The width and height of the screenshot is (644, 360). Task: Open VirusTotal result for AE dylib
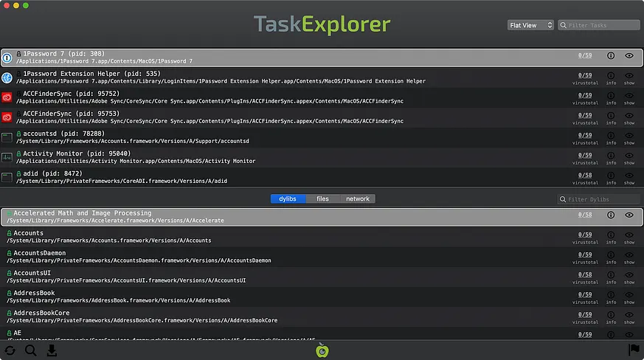[585, 334]
